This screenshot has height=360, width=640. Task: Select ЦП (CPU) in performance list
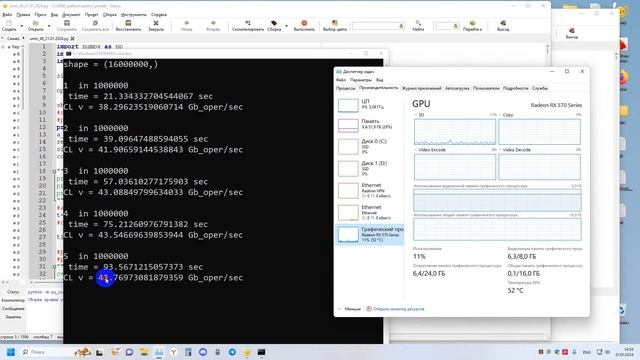[369, 105]
